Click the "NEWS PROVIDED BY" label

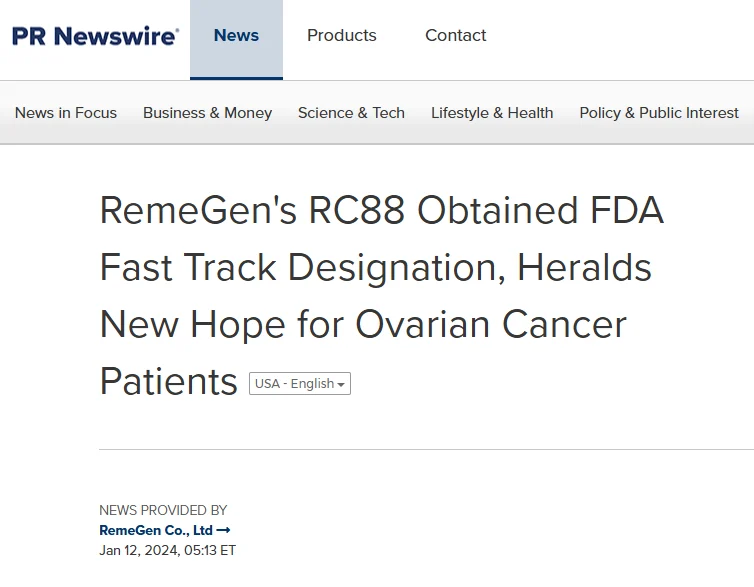[x=163, y=510]
